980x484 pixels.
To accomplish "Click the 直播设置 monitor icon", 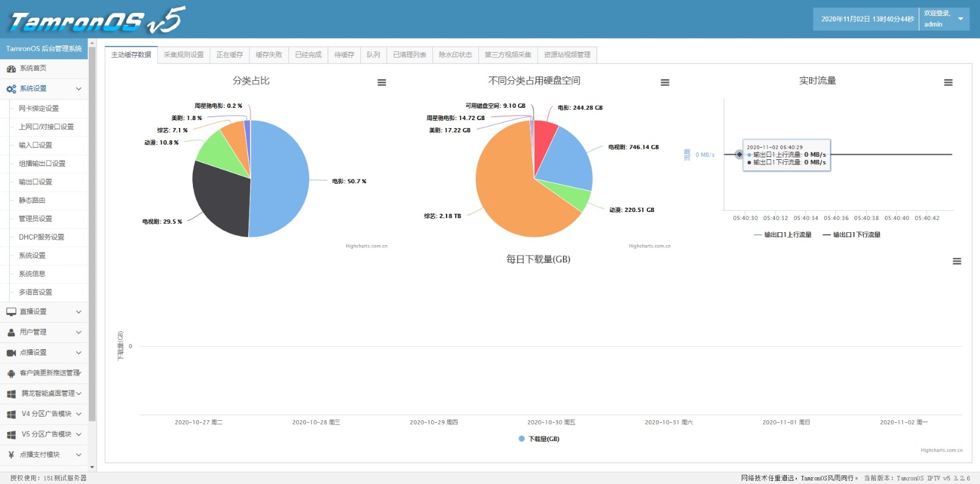I will [x=11, y=312].
